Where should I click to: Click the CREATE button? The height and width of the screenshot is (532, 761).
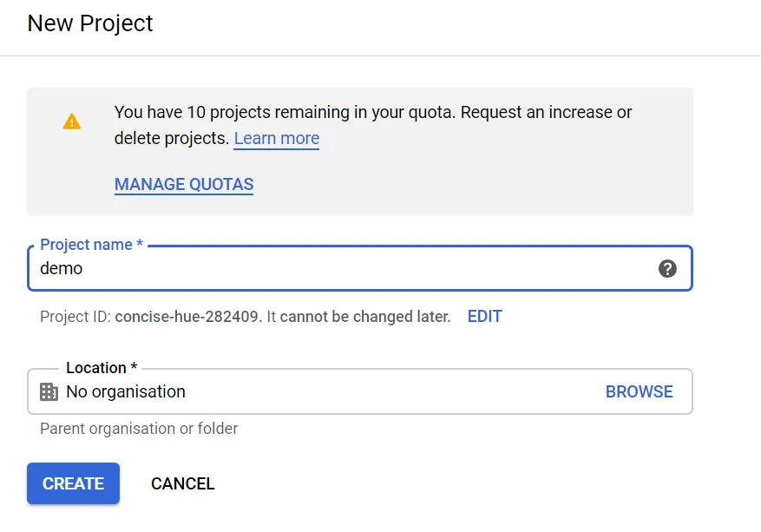click(x=73, y=483)
